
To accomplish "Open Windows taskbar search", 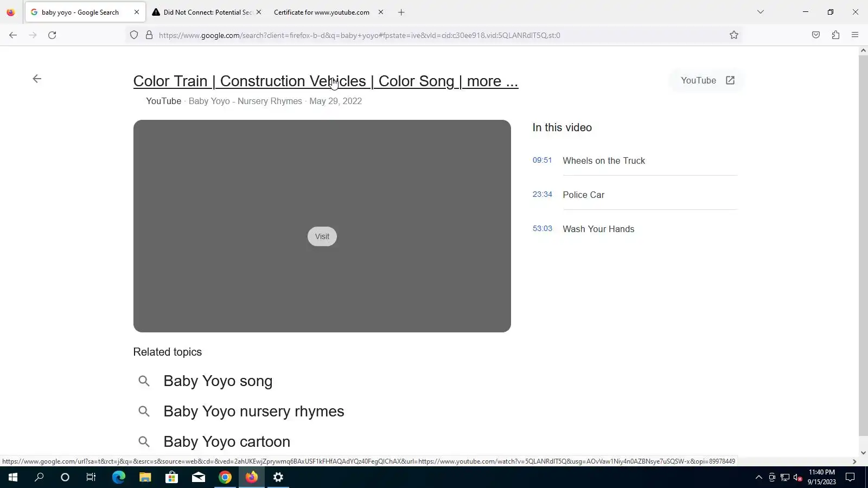I will 39,477.
